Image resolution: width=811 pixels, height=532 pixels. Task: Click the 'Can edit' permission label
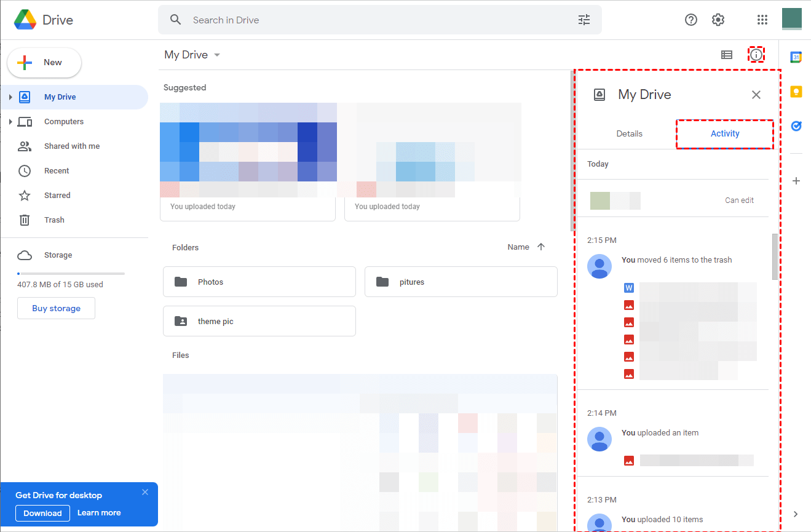(739, 200)
